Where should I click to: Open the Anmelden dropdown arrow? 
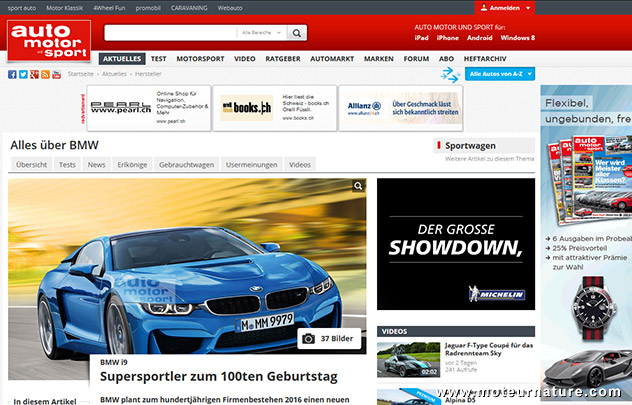[x=528, y=8]
